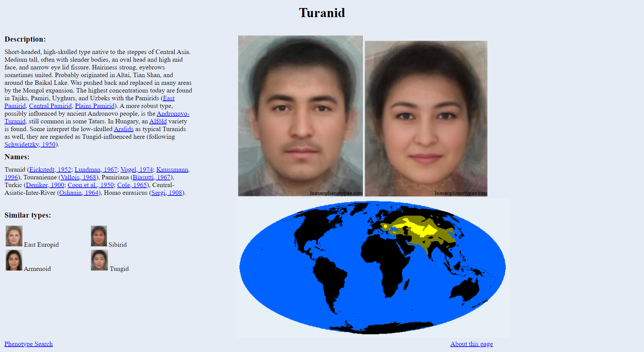The image size is (644, 352).
Task: Click the Sibirid face thumbnail
Action: [99, 236]
